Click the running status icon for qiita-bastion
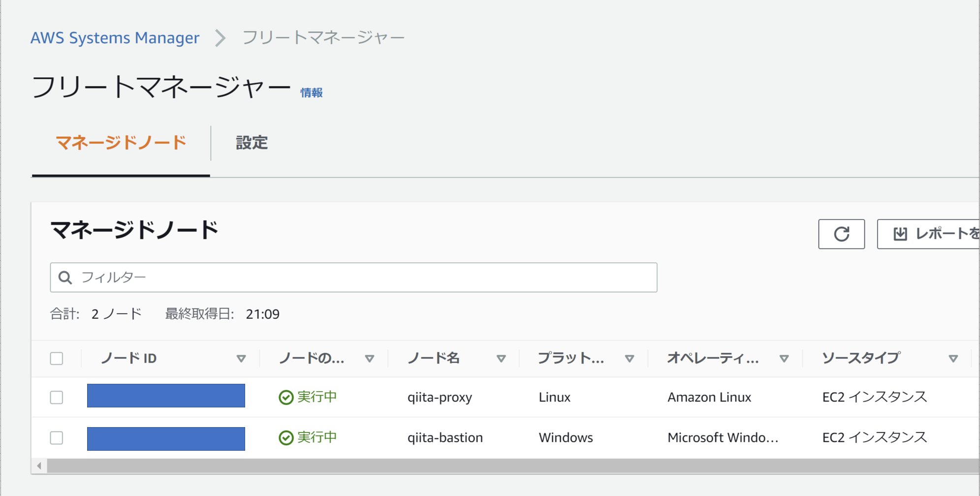Image resolution: width=980 pixels, height=496 pixels. (286, 437)
